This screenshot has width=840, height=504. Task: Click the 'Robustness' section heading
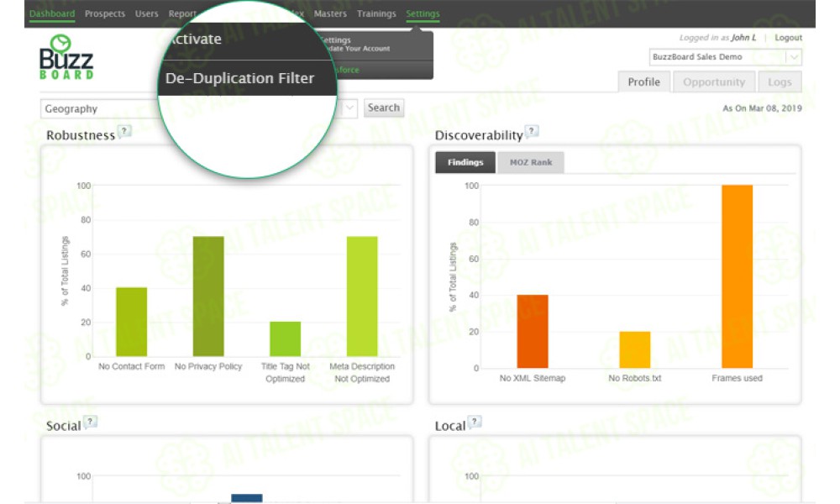81,135
